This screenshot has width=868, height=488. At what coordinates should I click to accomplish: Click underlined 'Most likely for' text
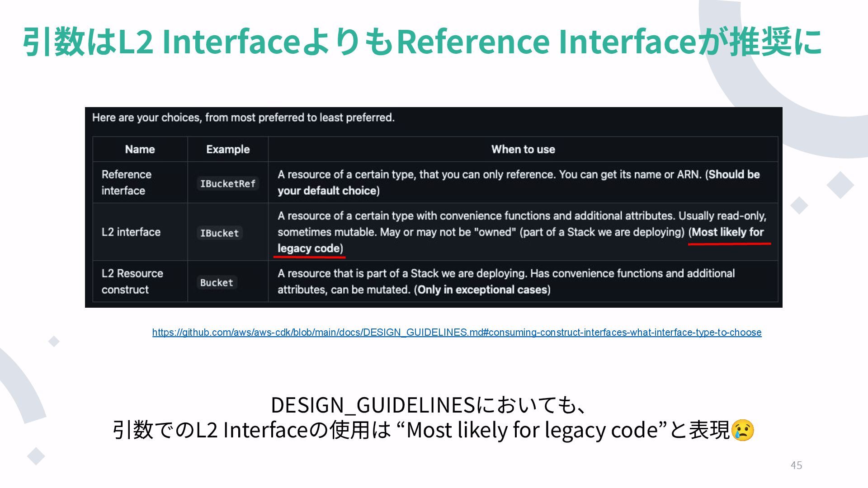point(727,232)
